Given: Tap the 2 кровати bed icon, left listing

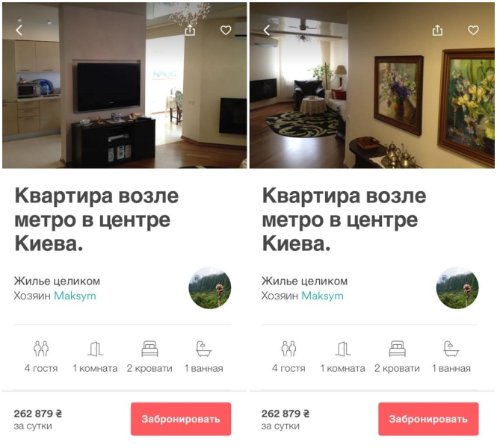Looking at the screenshot, I should 149,349.
